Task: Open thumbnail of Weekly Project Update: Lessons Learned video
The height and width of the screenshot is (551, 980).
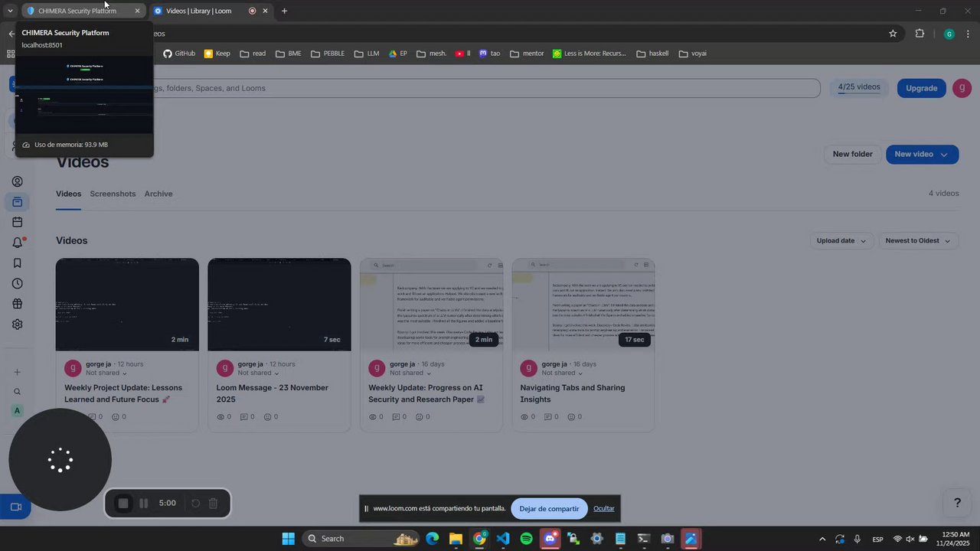Action: coord(127,305)
